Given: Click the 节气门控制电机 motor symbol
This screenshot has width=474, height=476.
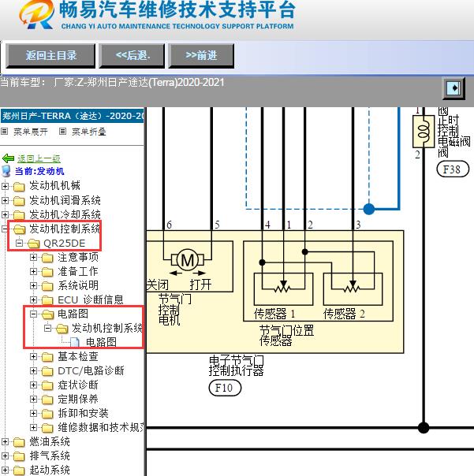Looking at the screenshot, I should (188, 260).
